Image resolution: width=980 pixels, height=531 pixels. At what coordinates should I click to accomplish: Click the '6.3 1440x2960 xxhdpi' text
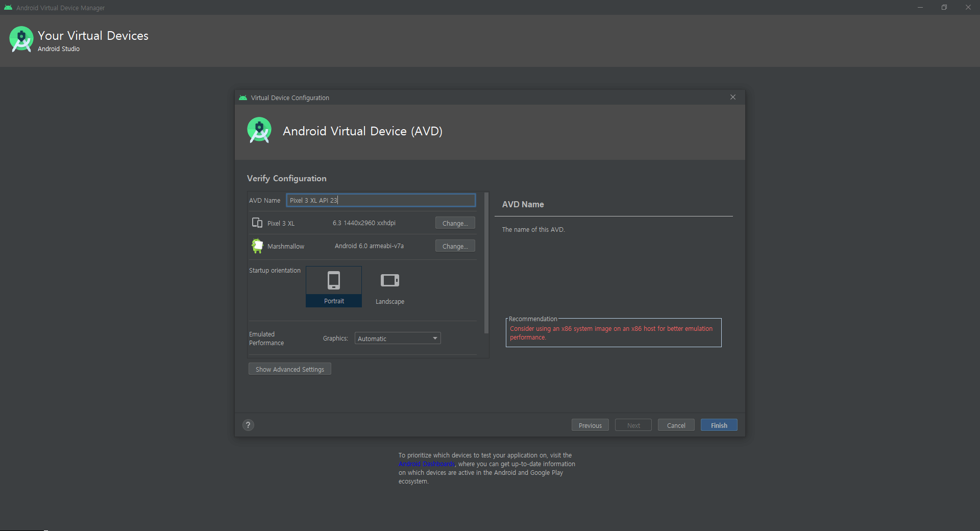pyautogui.click(x=364, y=223)
